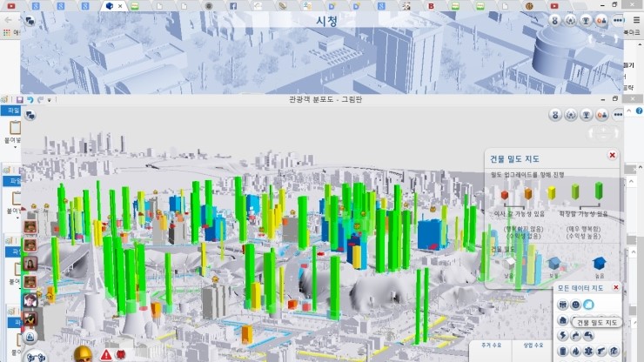Open the laurel leaderboard icon in the Paint window's game view

571,115
